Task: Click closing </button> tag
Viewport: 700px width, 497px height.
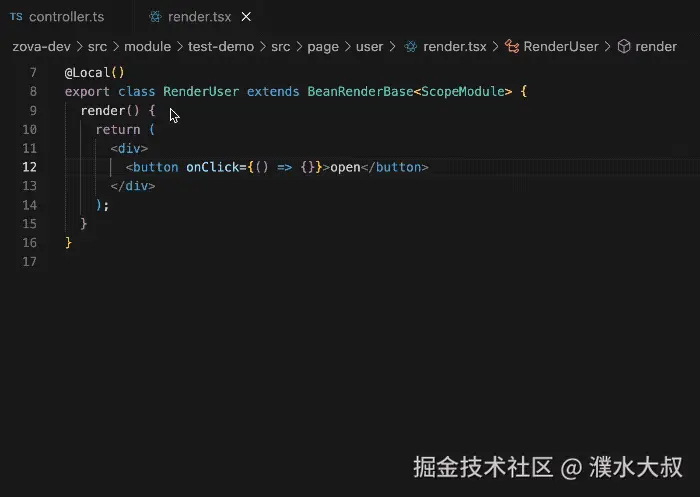Action: [x=395, y=167]
